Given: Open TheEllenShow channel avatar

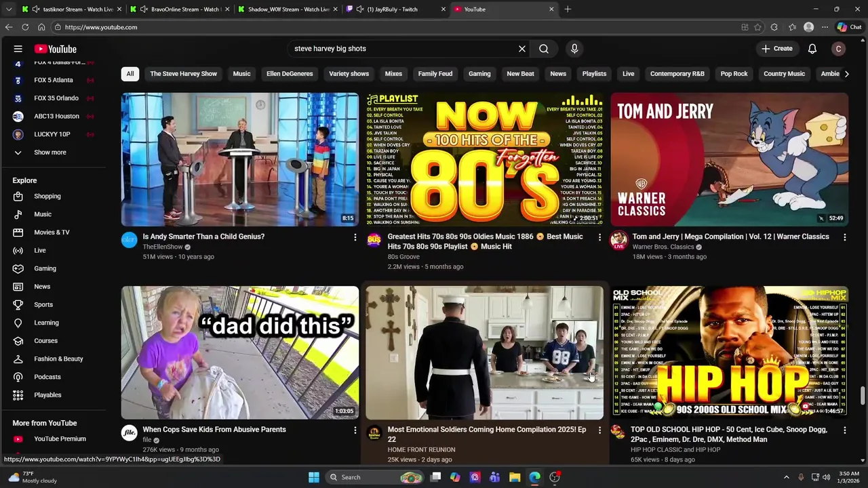Looking at the screenshot, I should (x=129, y=240).
